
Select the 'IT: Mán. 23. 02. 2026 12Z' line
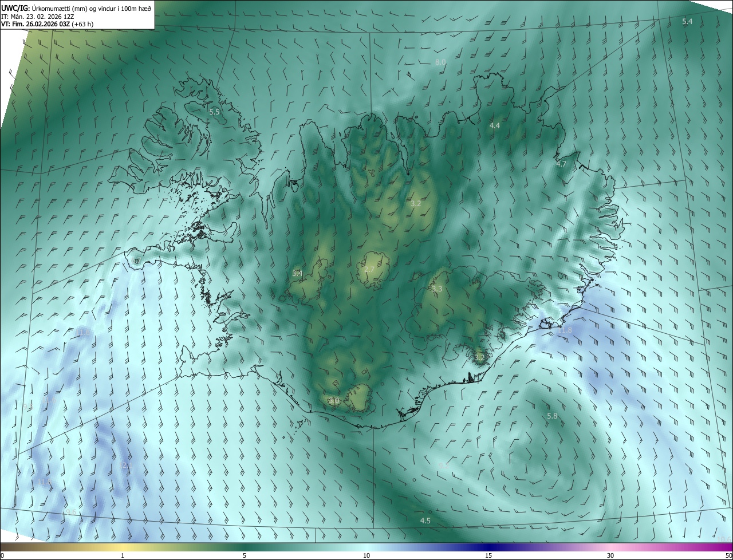[37, 17]
